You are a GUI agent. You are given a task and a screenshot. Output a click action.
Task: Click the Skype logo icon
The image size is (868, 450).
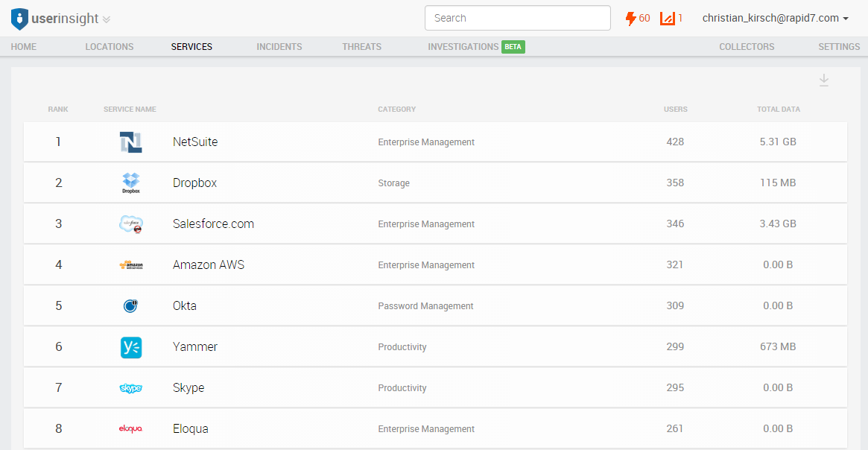(131, 388)
